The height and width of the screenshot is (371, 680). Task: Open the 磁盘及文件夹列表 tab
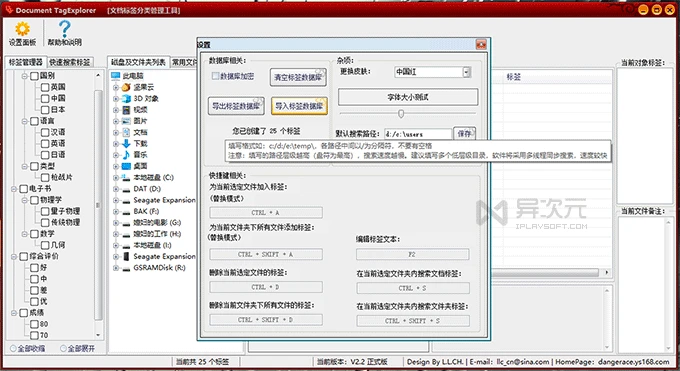[139, 62]
